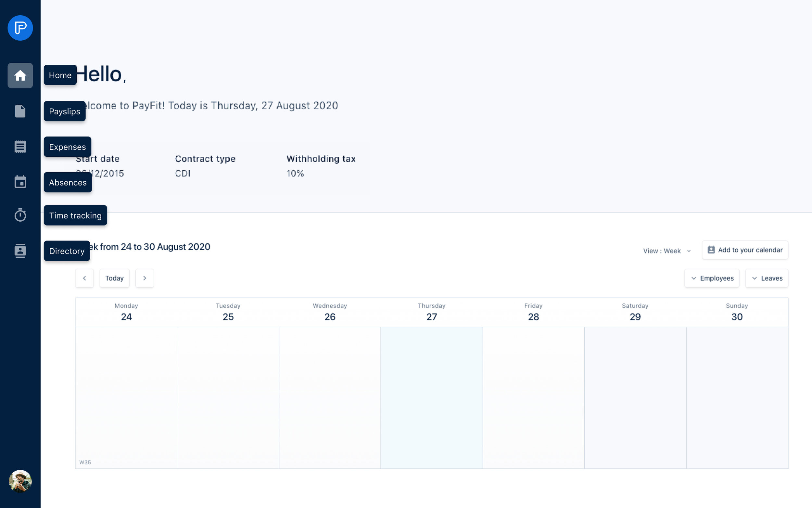Open the Absences calendar icon

[20, 182]
